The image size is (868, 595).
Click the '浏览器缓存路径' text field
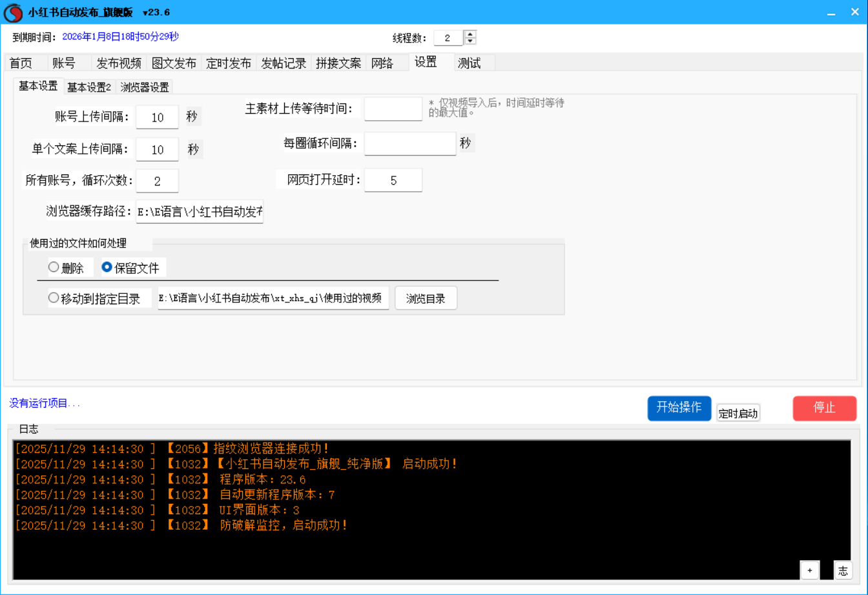tap(200, 211)
